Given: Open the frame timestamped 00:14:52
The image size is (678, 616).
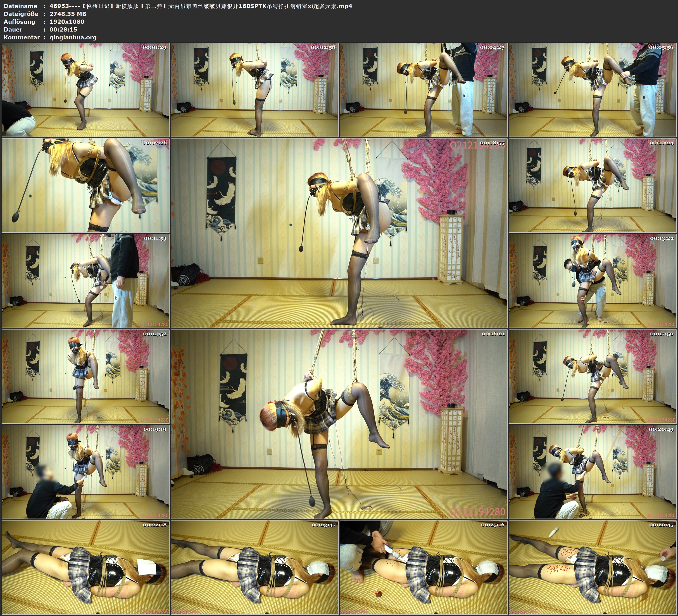Looking at the screenshot, I should (85, 376).
